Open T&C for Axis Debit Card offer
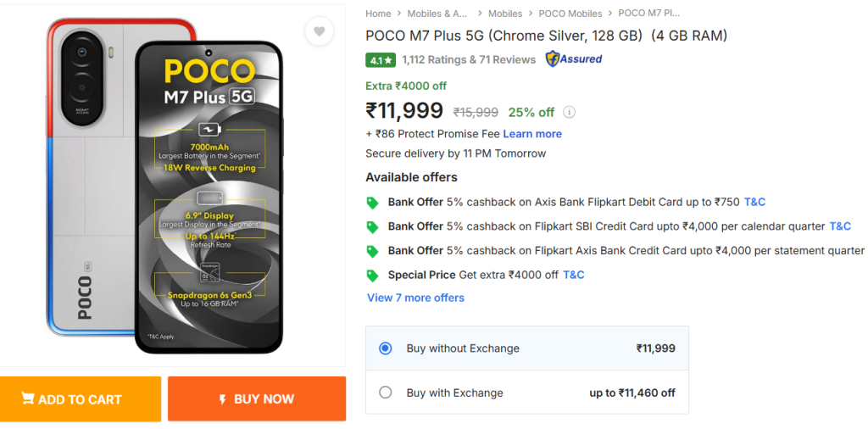868x429 pixels. (754, 202)
